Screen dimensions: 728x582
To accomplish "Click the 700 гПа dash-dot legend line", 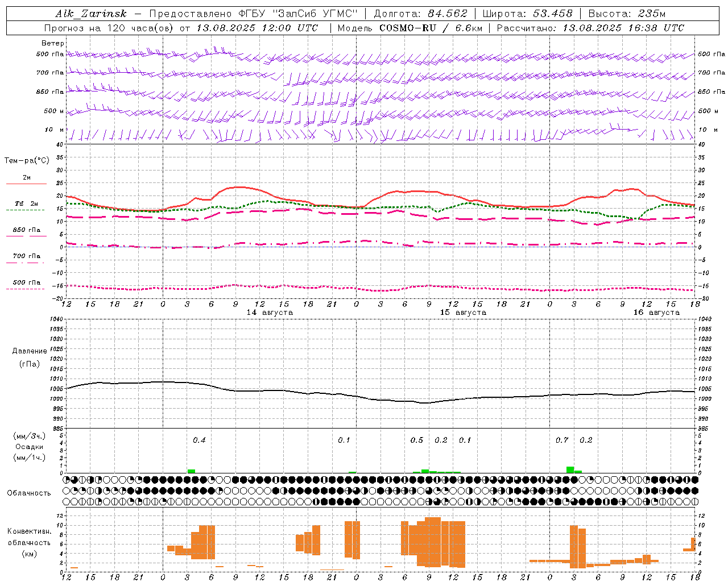I will pyautogui.click(x=26, y=263).
